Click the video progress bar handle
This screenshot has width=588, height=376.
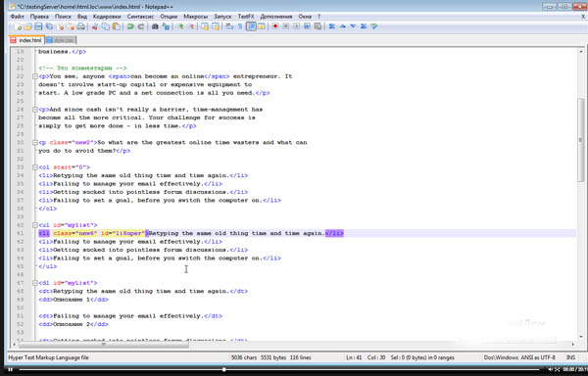pyautogui.click(x=223, y=369)
